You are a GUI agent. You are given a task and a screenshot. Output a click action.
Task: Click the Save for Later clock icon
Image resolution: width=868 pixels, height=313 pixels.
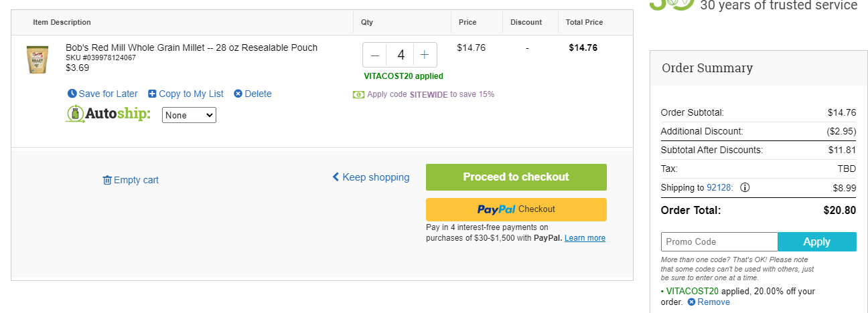pyautogui.click(x=72, y=94)
